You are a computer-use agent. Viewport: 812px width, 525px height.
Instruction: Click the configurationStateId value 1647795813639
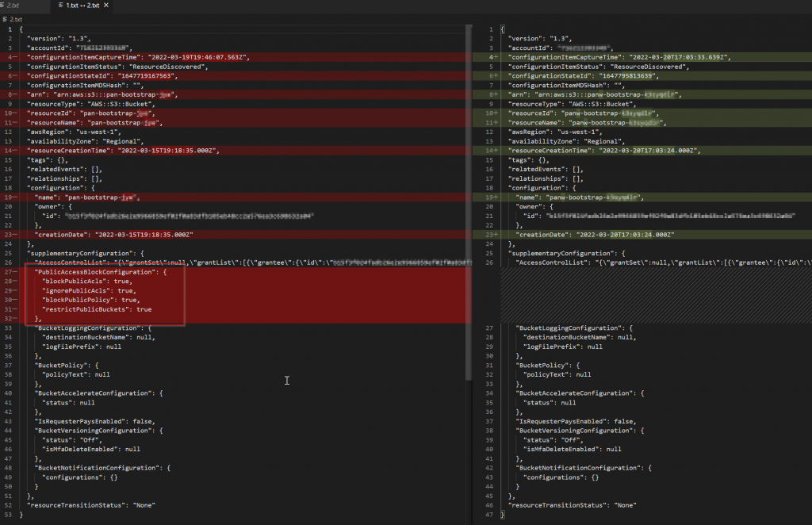pos(627,76)
